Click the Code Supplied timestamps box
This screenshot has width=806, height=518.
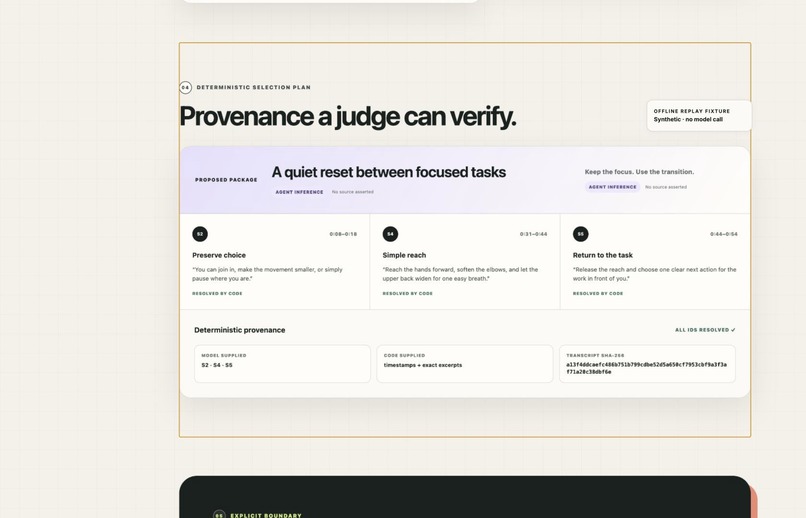[465, 364]
